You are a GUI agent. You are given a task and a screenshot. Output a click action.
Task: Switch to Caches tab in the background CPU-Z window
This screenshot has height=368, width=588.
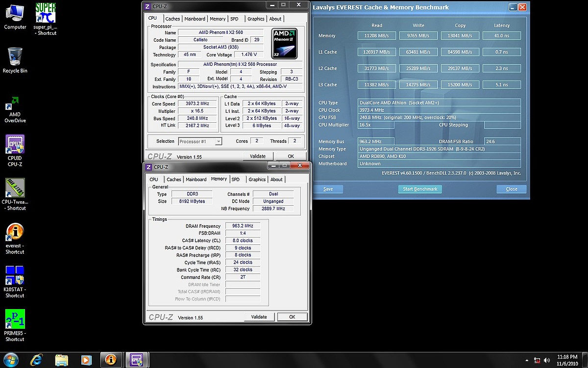pos(172,19)
